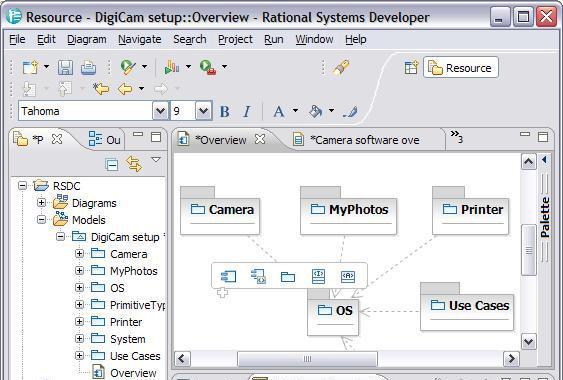The image size is (563, 380).
Task: Switch to the Camera software overview tab
Action: tap(364, 140)
